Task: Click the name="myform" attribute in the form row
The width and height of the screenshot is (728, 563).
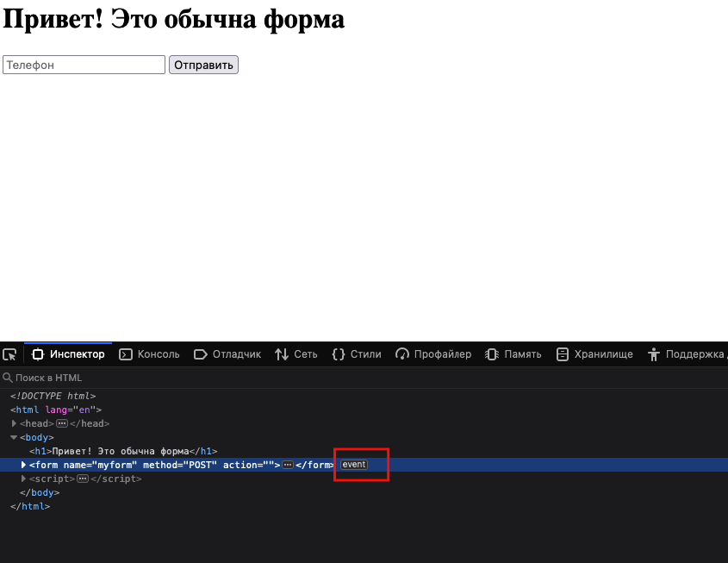Action: 100,465
